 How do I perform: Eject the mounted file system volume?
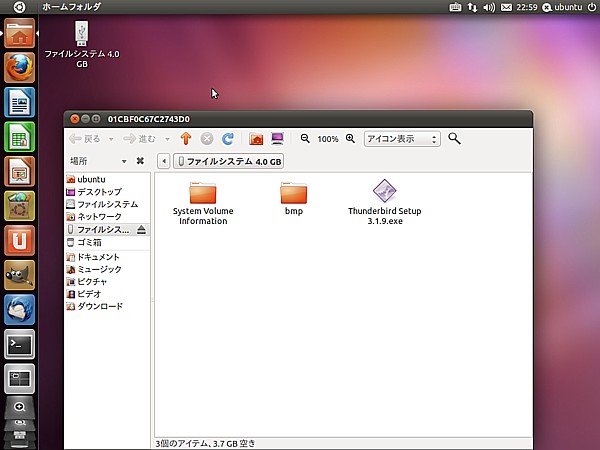[x=141, y=230]
